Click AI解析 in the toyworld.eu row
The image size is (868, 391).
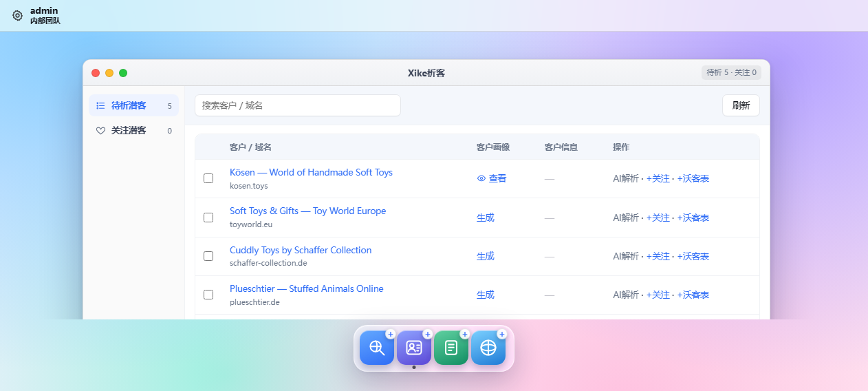pyautogui.click(x=626, y=218)
